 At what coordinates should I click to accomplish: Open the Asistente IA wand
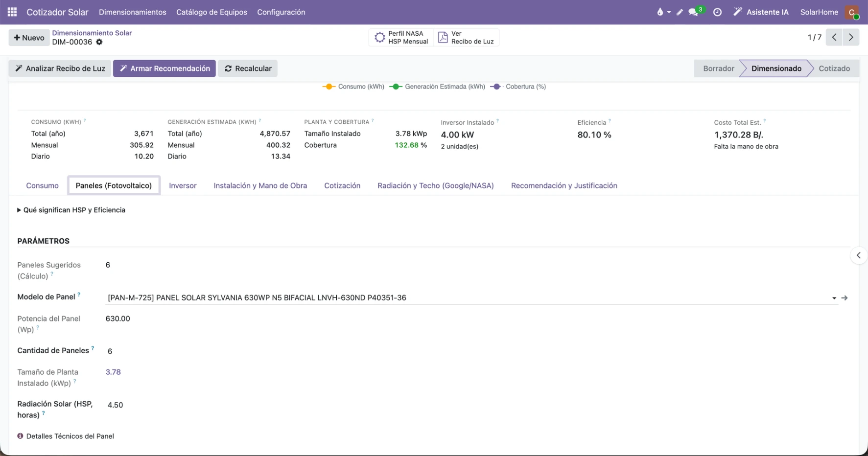(x=761, y=12)
